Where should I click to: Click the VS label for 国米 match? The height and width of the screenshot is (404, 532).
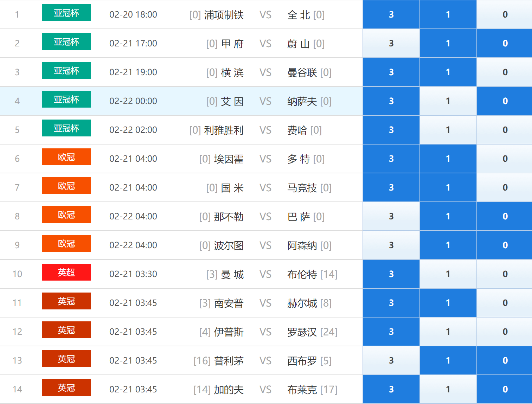pos(265,188)
